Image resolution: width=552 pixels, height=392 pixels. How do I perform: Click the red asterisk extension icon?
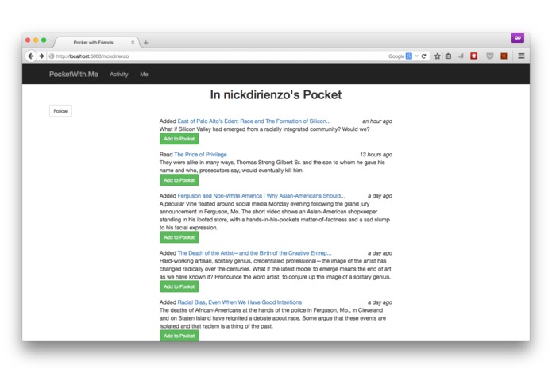[x=474, y=56]
